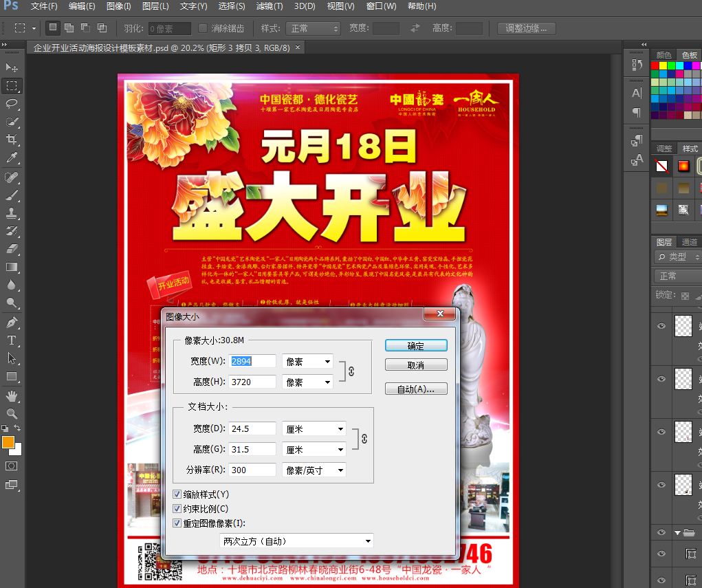Select the Horizontal Type tool
Image resolution: width=702 pixels, height=588 pixels.
click(12, 340)
